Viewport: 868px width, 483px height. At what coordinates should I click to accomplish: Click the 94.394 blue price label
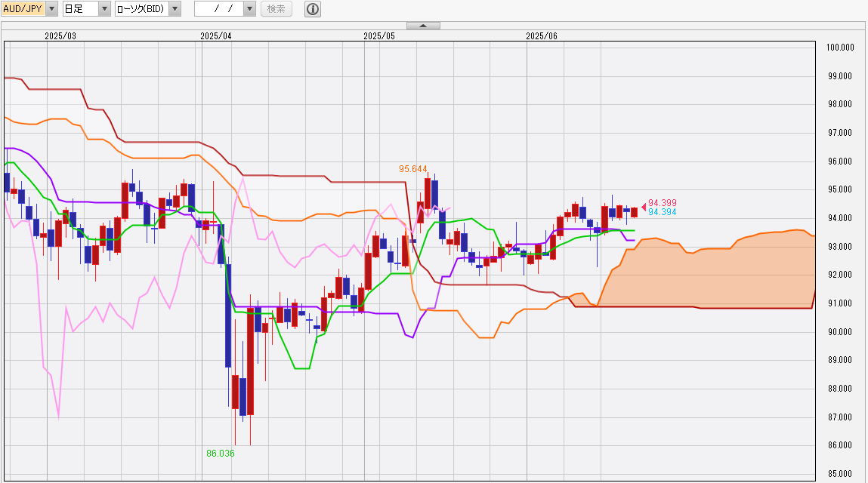click(x=662, y=212)
